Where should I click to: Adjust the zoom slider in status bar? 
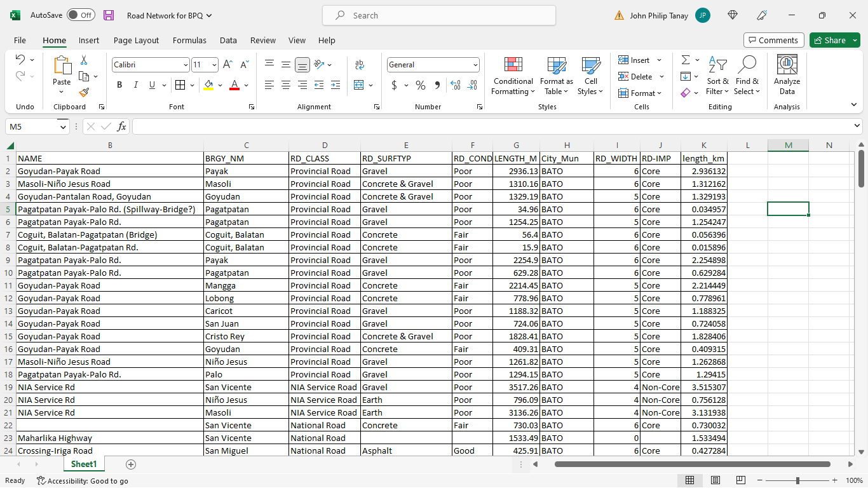coord(797,481)
